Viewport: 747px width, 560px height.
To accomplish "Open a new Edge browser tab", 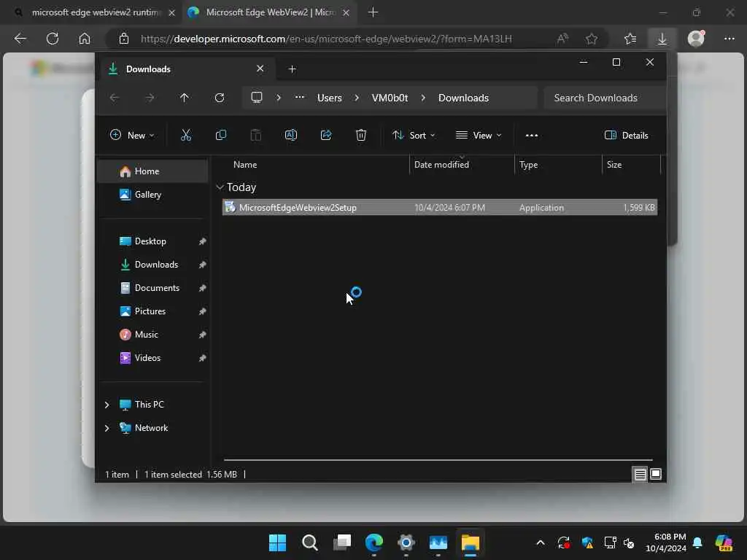I will [x=373, y=12].
